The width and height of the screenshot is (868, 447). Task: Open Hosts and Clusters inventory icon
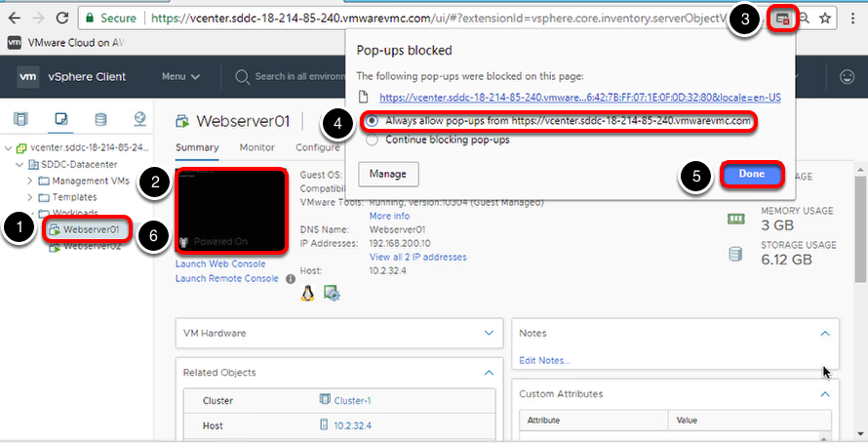[20, 118]
